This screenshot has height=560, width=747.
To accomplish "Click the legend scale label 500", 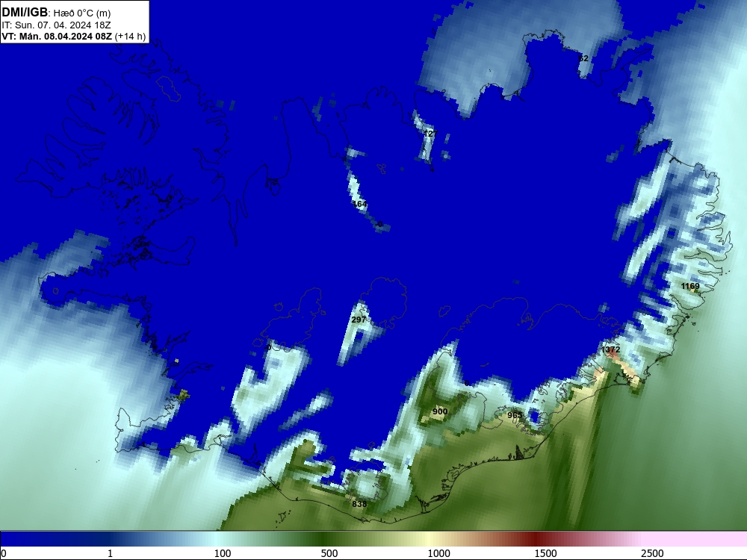I will (329, 553).
